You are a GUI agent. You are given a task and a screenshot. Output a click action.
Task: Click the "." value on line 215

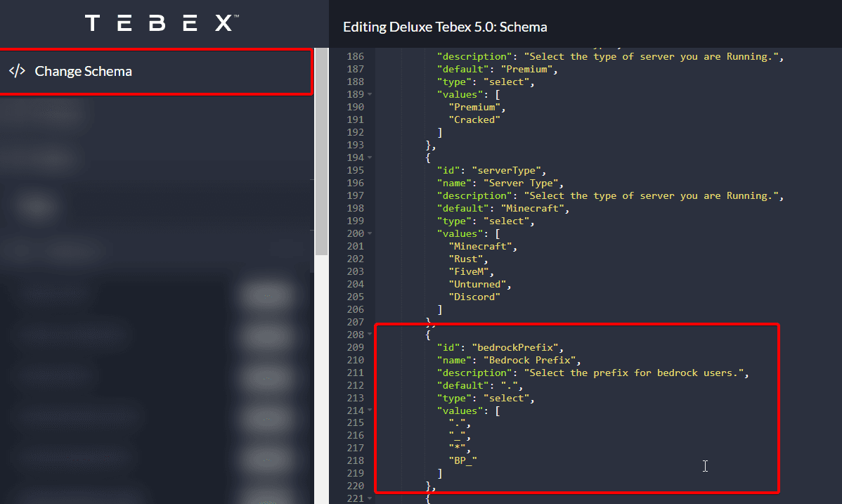[457, 423]
